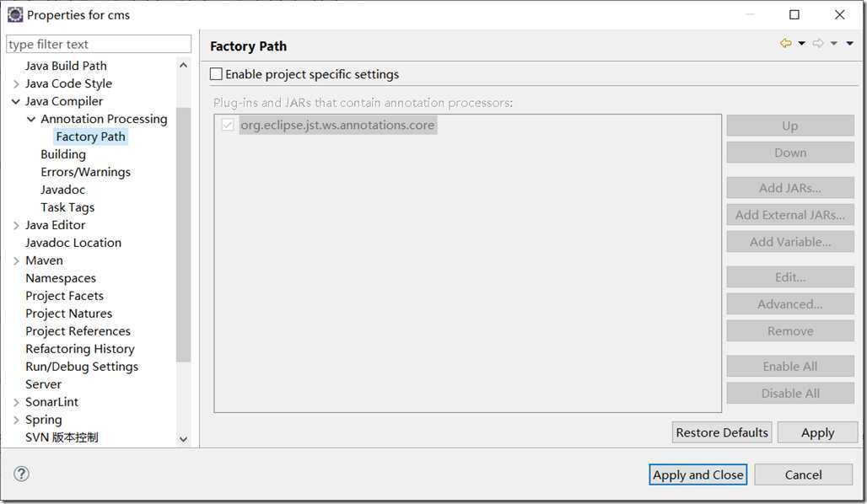Click the forward navigation arrow icon
Viewport: 867px width, 504px height.
818,43
